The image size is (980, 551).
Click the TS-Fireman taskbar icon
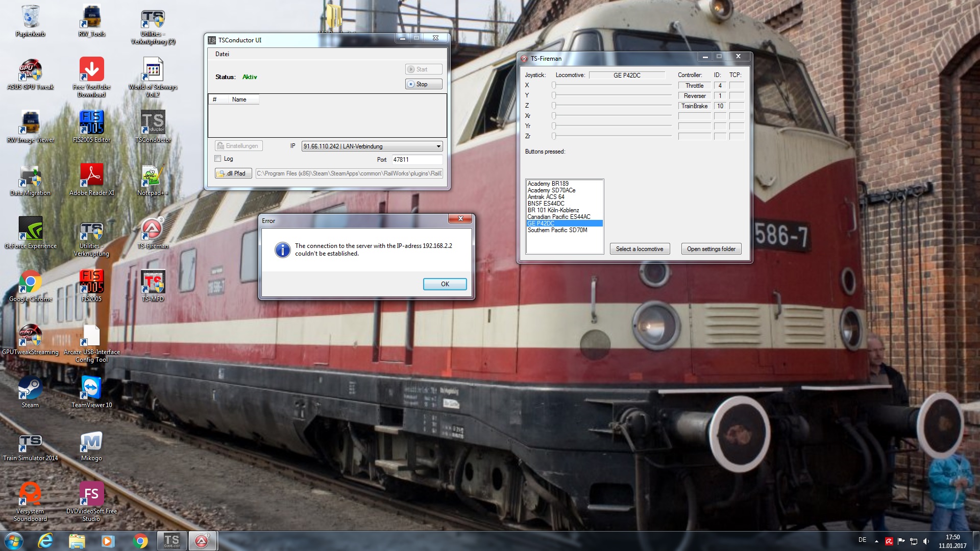click(x=202, y=541)
